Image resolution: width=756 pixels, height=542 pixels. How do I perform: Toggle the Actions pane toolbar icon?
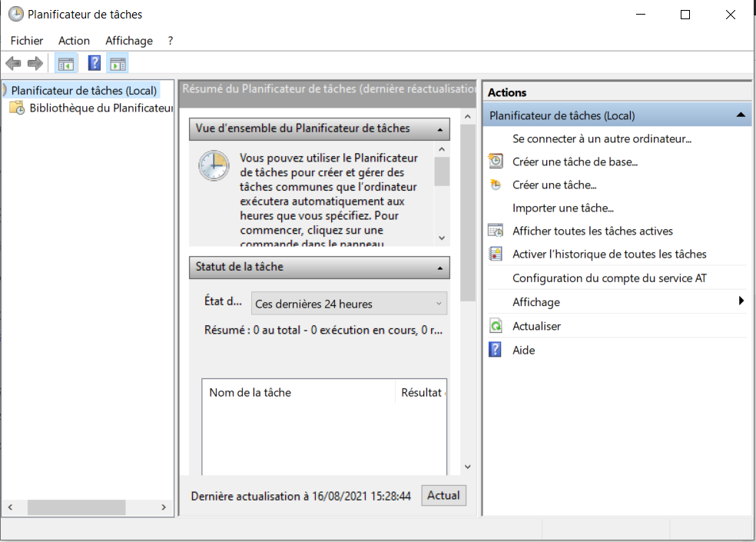pyautogui.click(x=118, y=62)
